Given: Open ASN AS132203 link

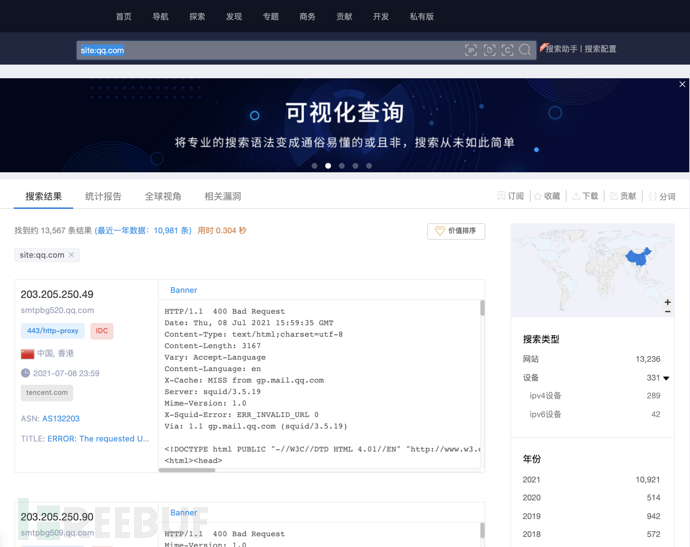Looking at the screenshot, I should tap(61, 419).
